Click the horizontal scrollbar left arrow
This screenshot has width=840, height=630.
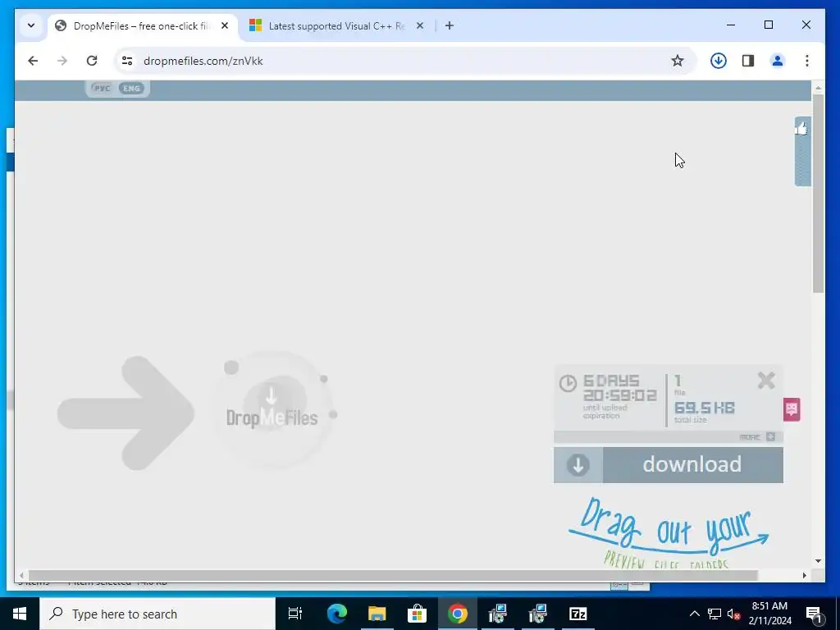tap(21, 575)
